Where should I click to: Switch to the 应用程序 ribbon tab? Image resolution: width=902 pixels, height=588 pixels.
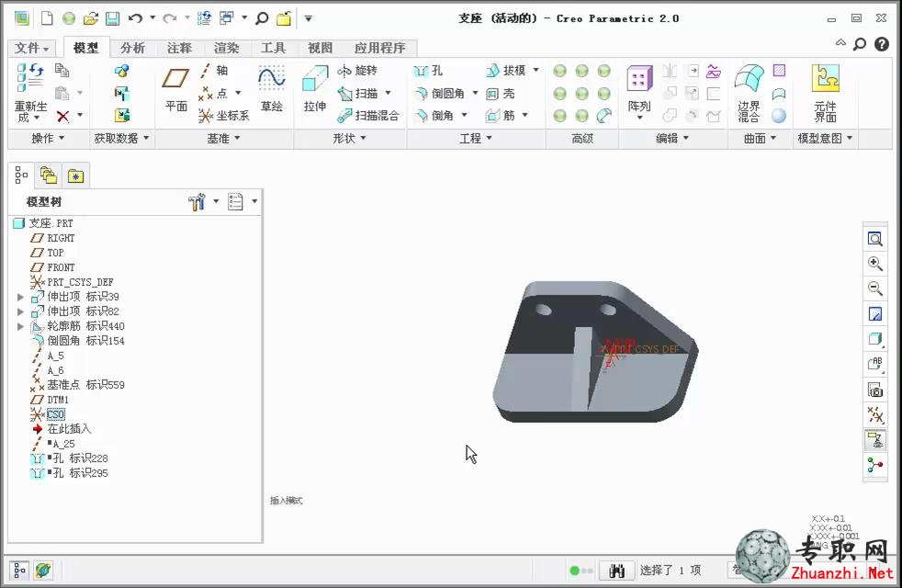pos(379,48)
